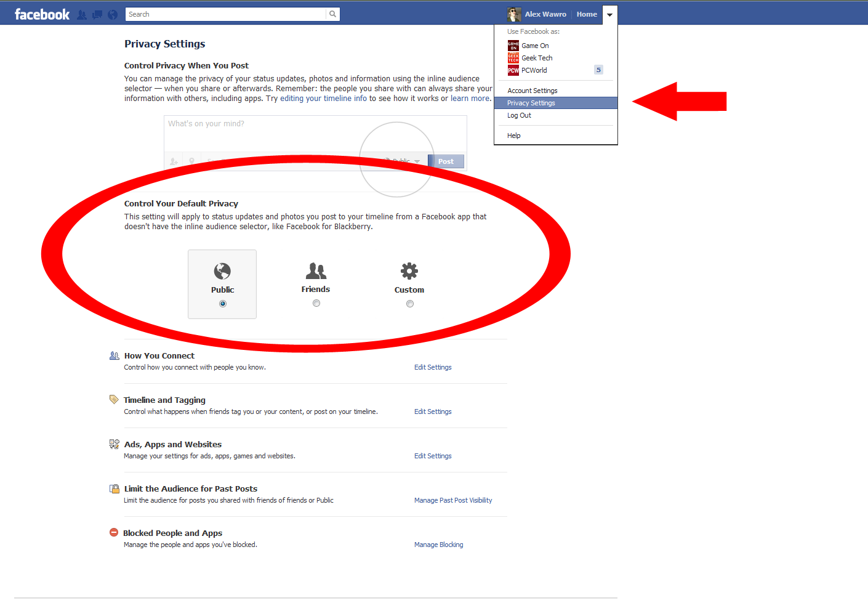Click Alex Wawro profile picture
This screenshot has width=868, height=600.
[x=514, y=14]
